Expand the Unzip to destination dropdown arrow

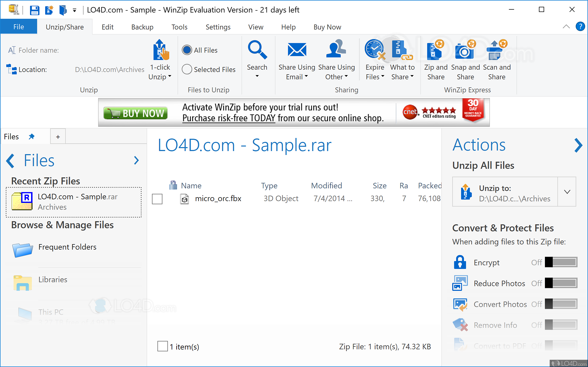pos(567,192)
